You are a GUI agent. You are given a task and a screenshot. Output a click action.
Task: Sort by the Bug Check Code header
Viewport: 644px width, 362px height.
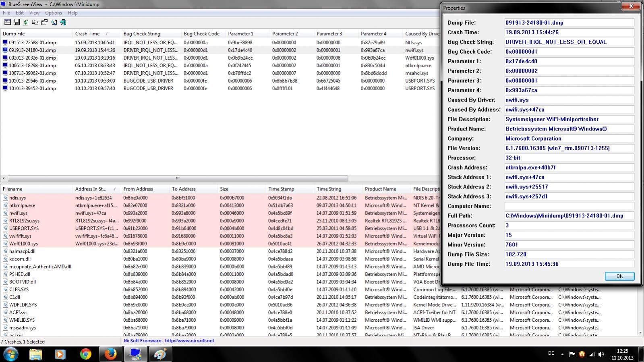pyautogui.click(x=203, y=34)
